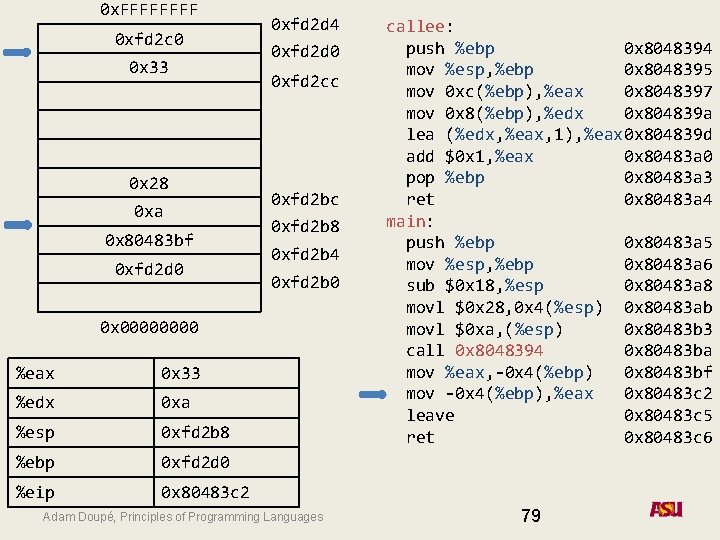The image size is (720, 540).
Task: Click the %esp register name cell
Action: click(81, 433)
